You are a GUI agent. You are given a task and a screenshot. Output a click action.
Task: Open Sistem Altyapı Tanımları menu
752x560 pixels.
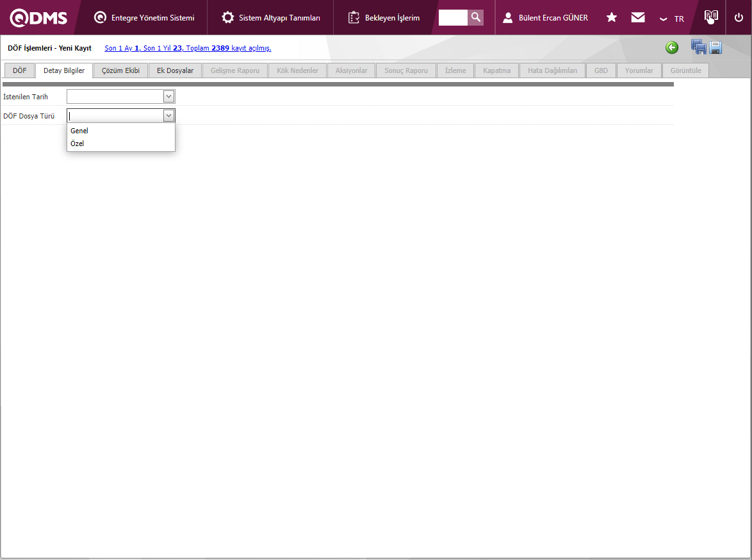[x=270, y=18]
